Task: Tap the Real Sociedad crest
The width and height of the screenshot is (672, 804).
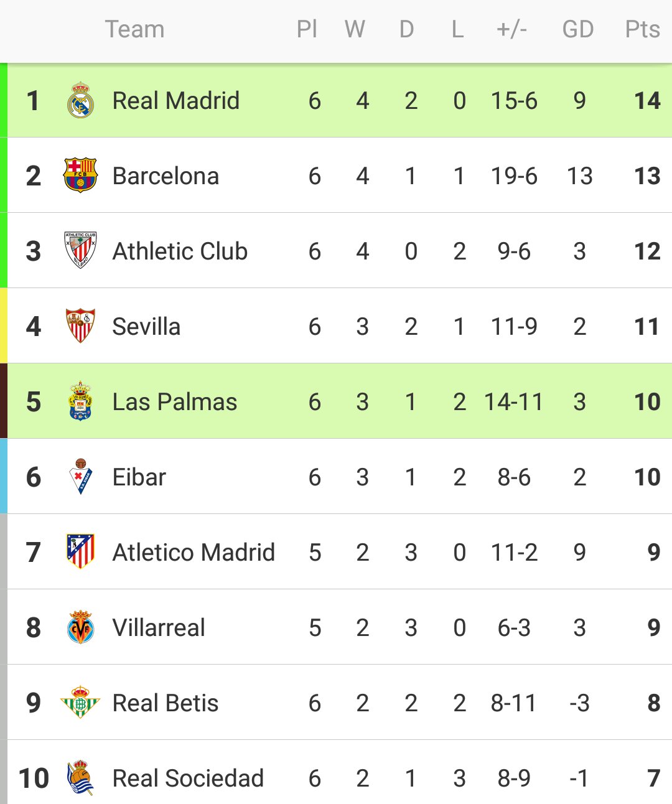Action: 80,778
